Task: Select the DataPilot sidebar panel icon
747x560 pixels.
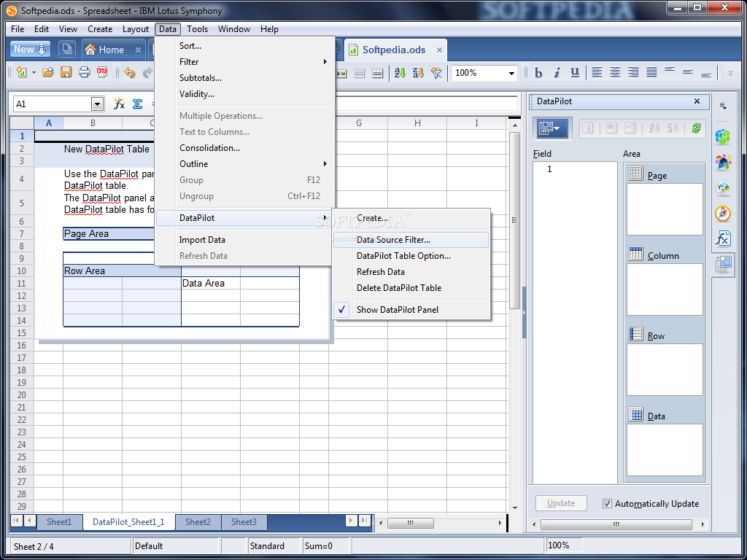Action: (723, 263)
